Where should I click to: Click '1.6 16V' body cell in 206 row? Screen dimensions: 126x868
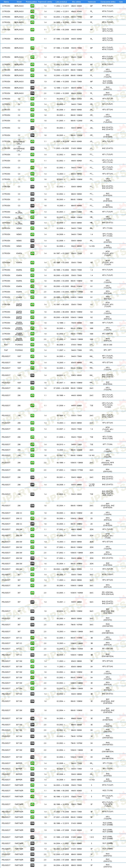[x=92, y=456]
